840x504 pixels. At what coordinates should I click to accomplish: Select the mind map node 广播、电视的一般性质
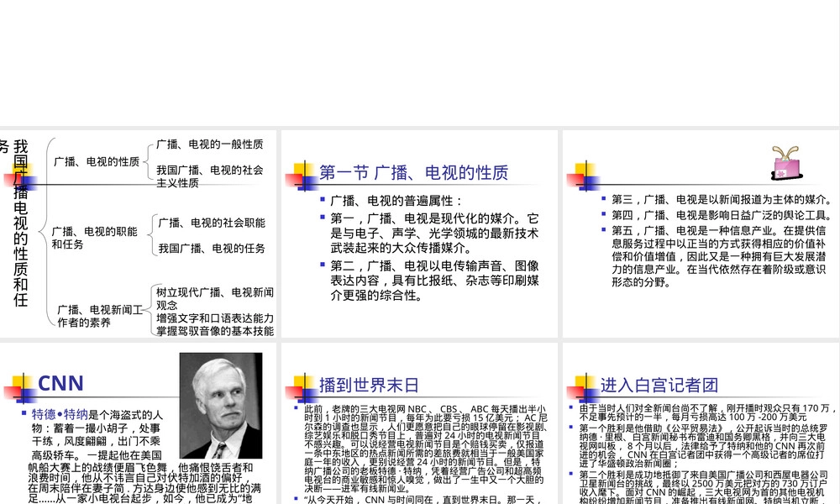pos(209,144)
